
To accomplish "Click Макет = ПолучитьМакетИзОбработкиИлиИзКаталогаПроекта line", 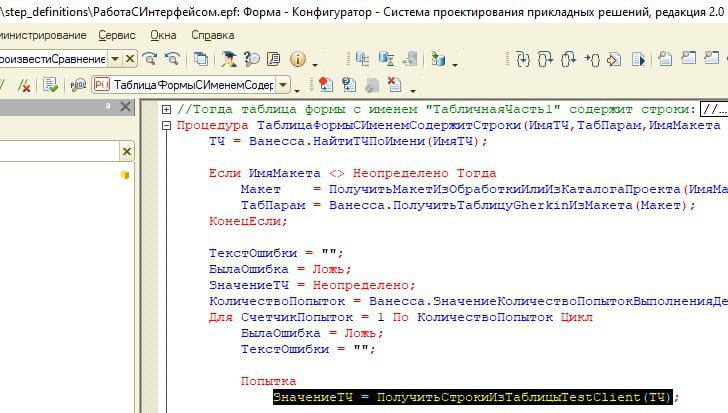I will pyautogui.click(x=484, y=189).
